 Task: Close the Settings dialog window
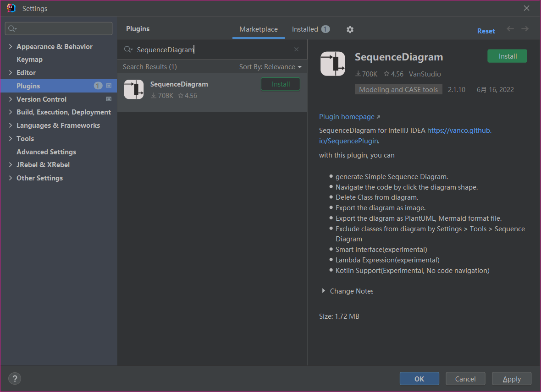(x=526, y=8)
